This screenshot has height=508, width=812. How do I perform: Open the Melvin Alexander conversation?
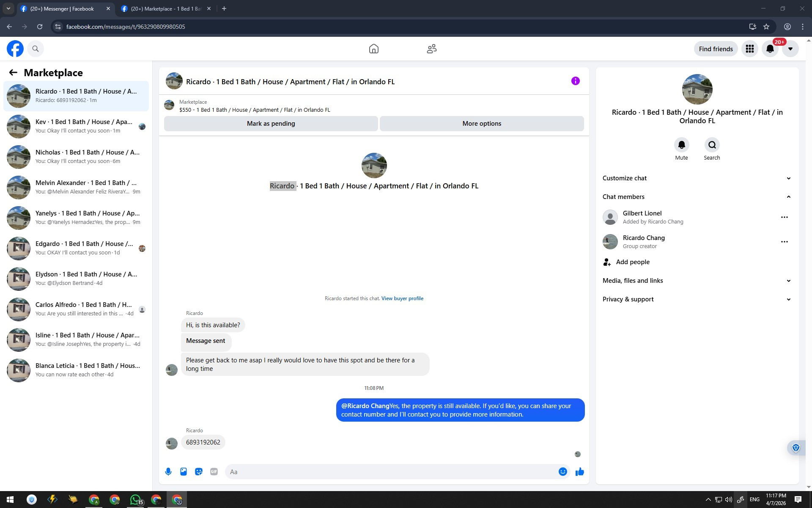click(x=76, y=187)
